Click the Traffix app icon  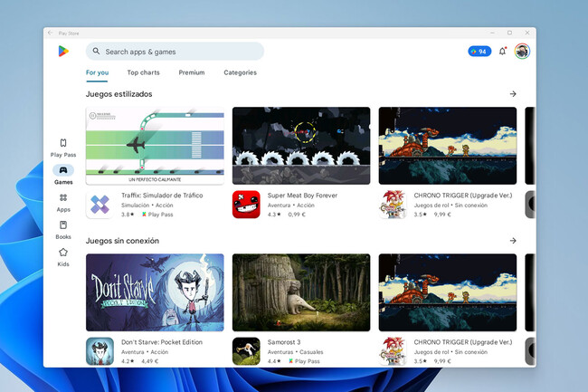click(x=100, y=205)
